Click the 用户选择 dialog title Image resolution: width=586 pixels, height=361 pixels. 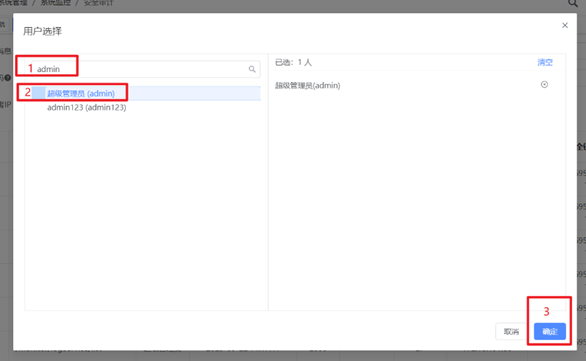point(42,31)
